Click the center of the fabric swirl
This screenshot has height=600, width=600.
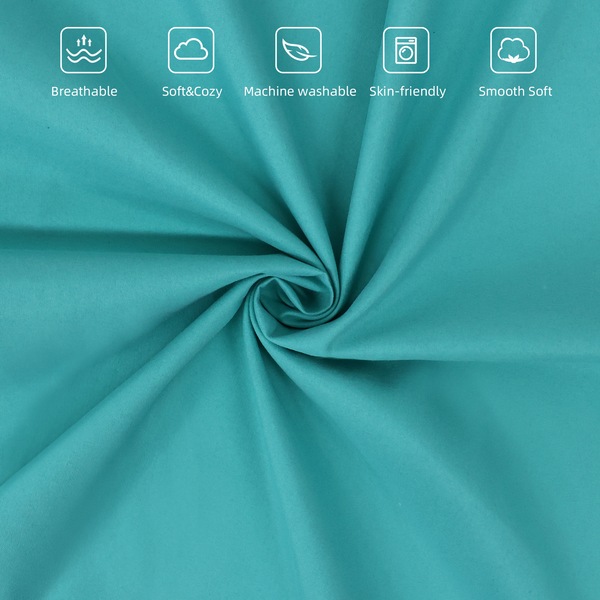tap(300, 295)
